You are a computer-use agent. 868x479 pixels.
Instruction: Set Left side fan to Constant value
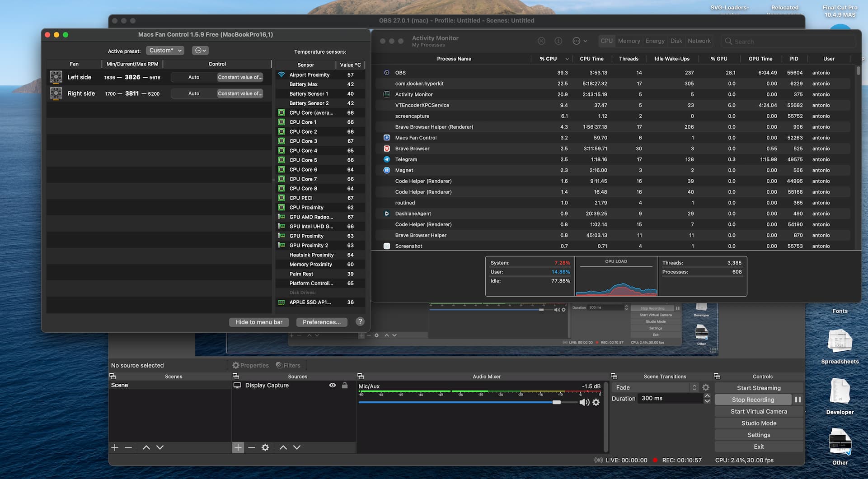click(240, 77)
